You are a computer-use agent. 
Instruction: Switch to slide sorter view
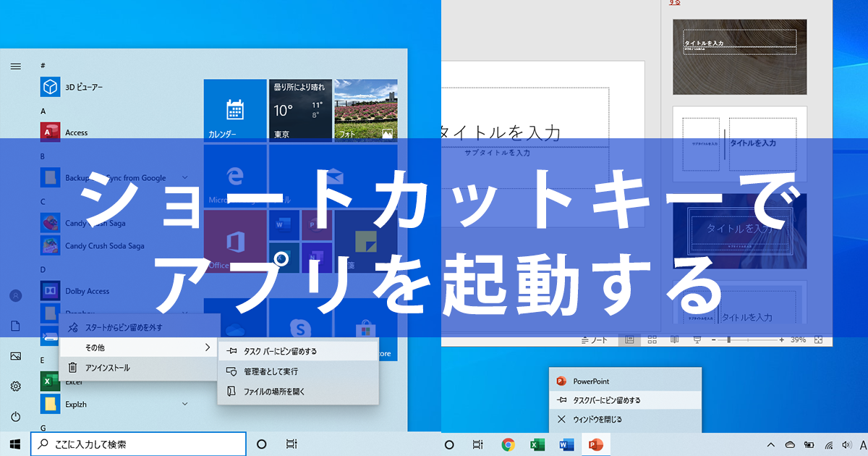click(x=652, y=339)
